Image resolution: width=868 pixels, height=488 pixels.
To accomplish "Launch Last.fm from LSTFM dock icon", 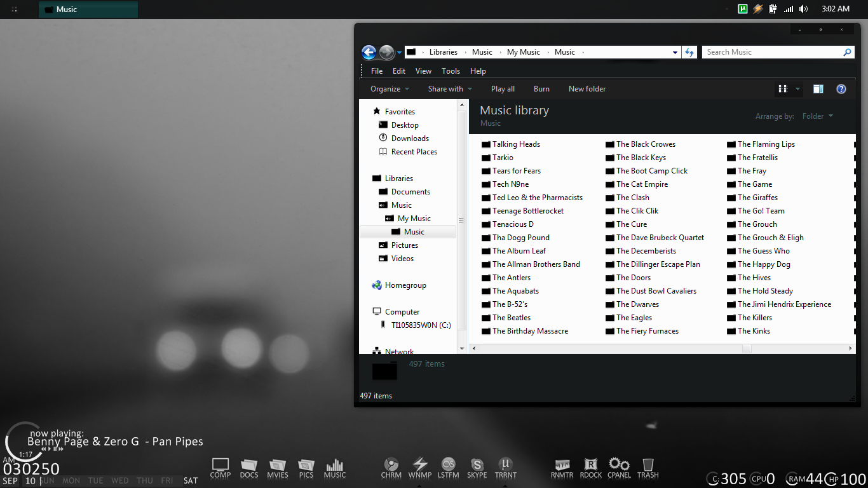I will 449,468.
